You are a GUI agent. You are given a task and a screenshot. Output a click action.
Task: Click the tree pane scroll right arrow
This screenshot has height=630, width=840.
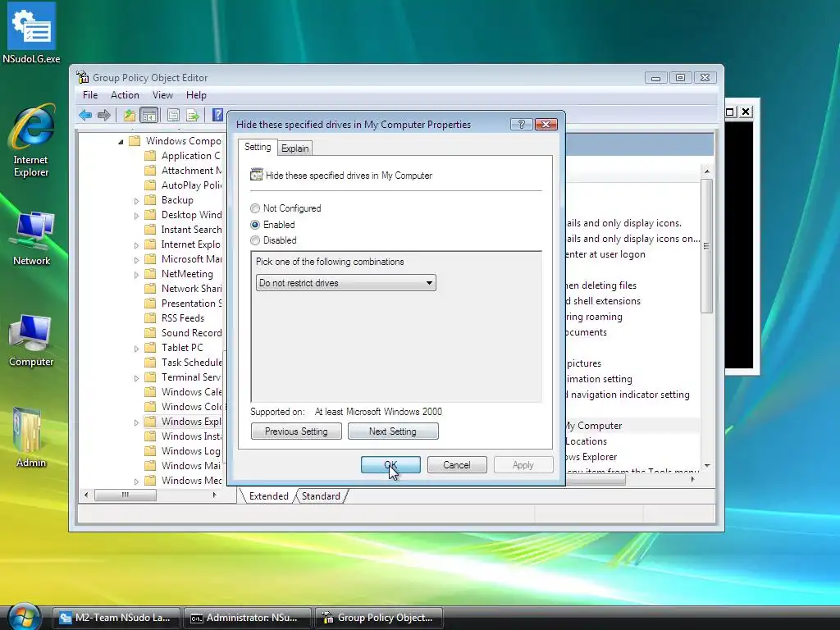point(214,495)
